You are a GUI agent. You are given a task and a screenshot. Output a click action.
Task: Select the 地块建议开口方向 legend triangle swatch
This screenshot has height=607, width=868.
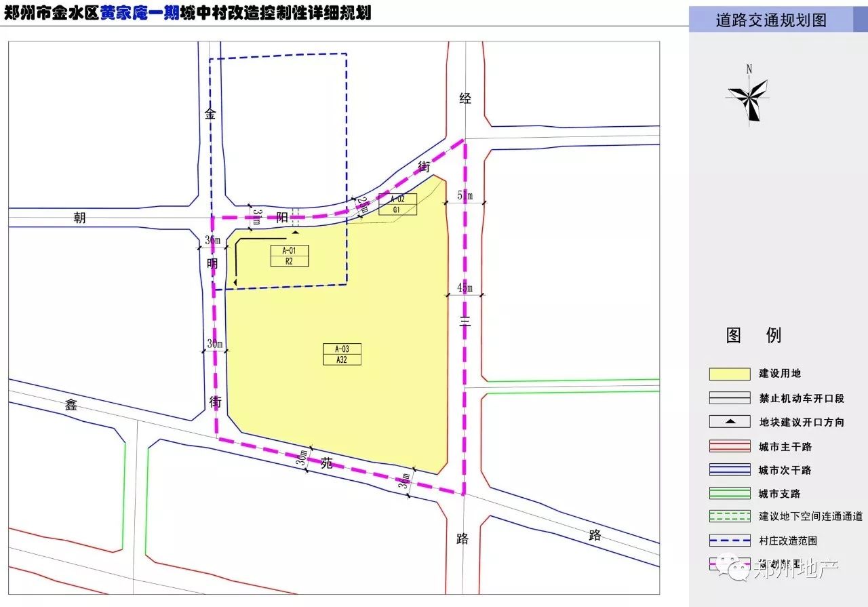730,422
